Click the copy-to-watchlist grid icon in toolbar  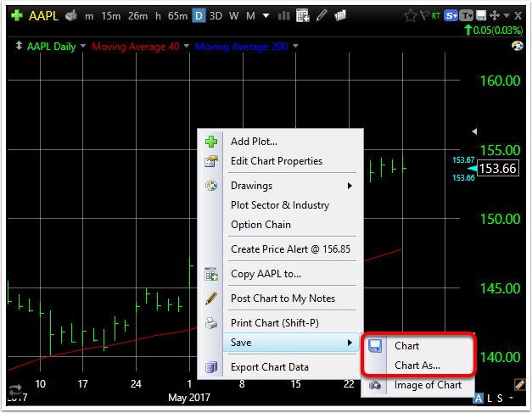302,15
